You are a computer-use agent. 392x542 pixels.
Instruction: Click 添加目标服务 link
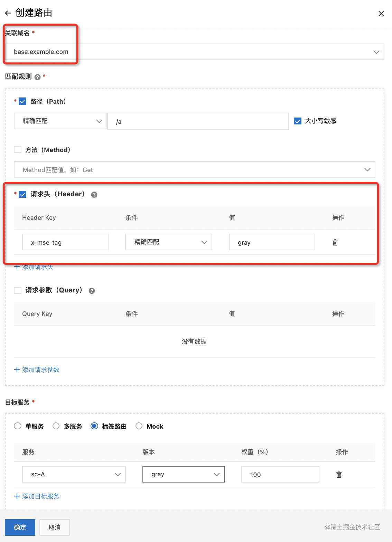(37, 496)
